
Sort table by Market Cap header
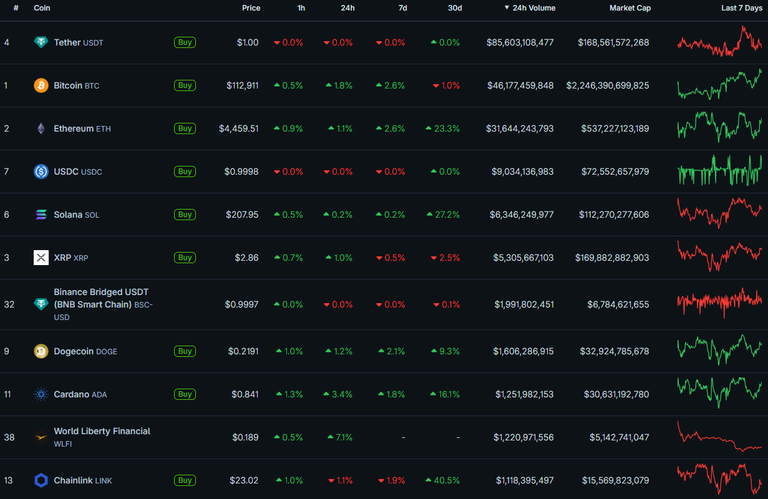click(x=630, y=8)
